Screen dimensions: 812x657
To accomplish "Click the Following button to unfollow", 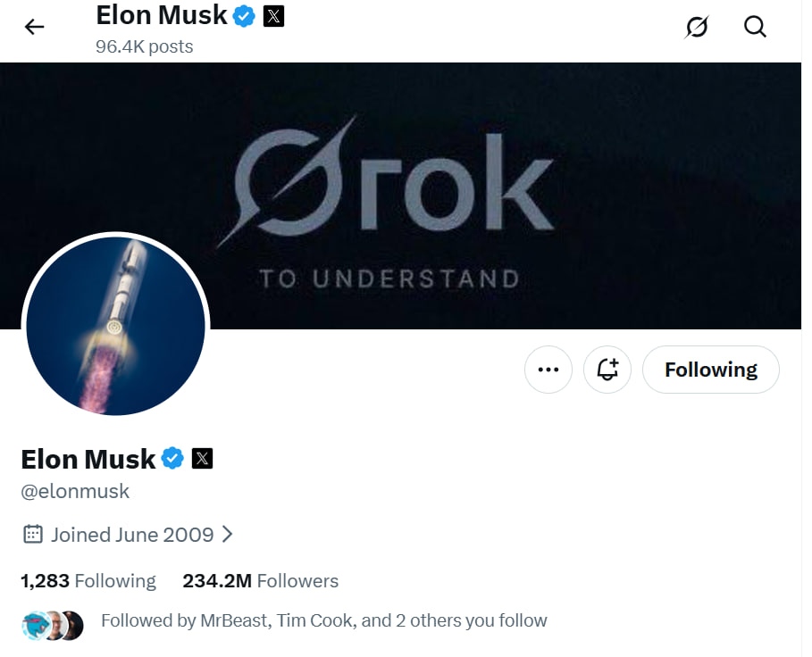I will point(710,370).
